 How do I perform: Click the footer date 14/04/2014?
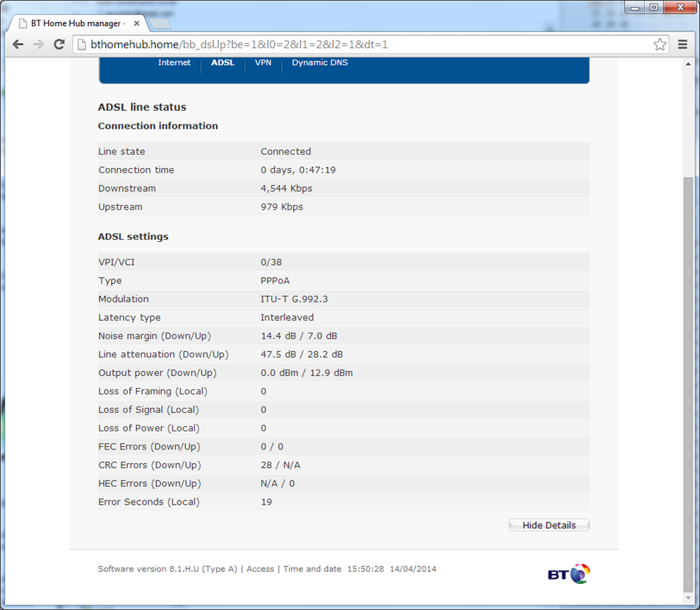click(x=413, y=569)
